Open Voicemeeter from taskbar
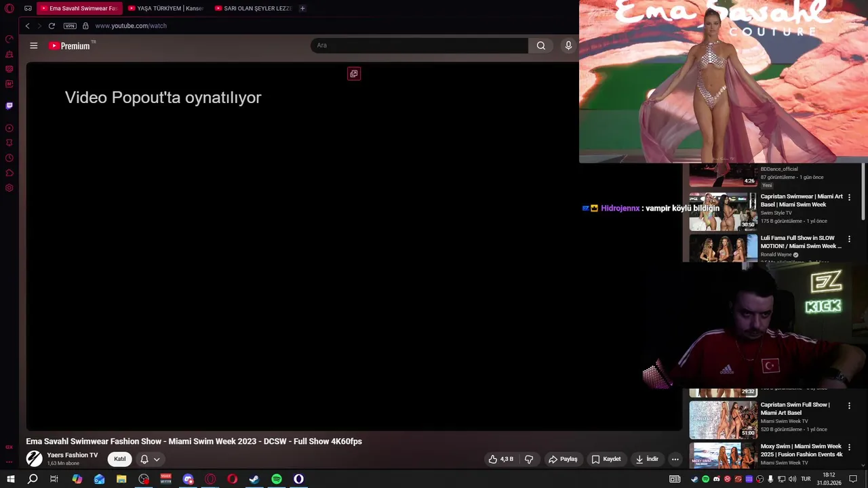868x488 pixels. coord(165,479)
